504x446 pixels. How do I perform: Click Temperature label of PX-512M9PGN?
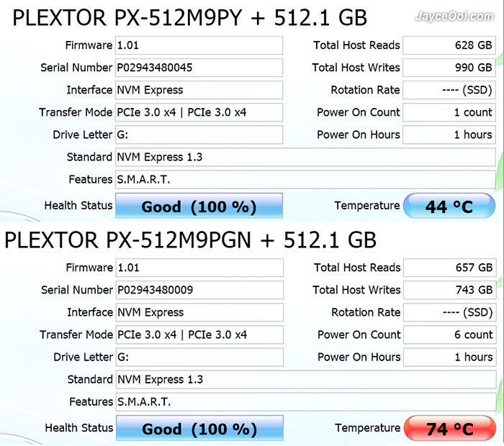click(x=368, y=428)
